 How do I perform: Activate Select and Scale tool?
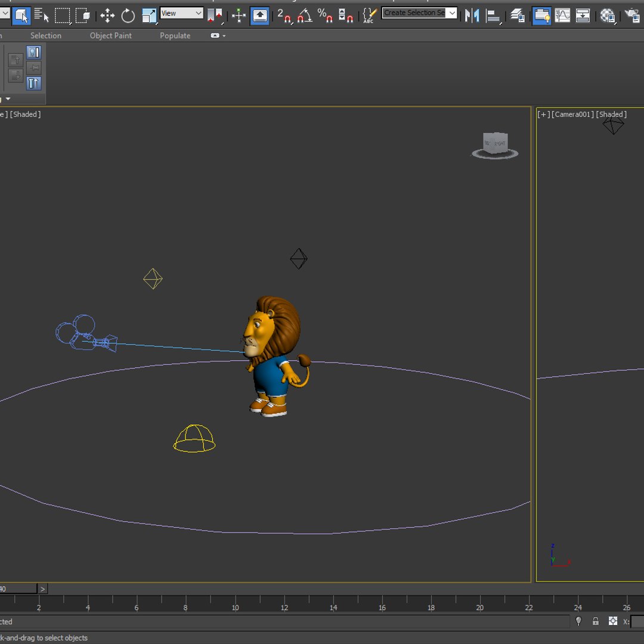(x=148, y=16)
